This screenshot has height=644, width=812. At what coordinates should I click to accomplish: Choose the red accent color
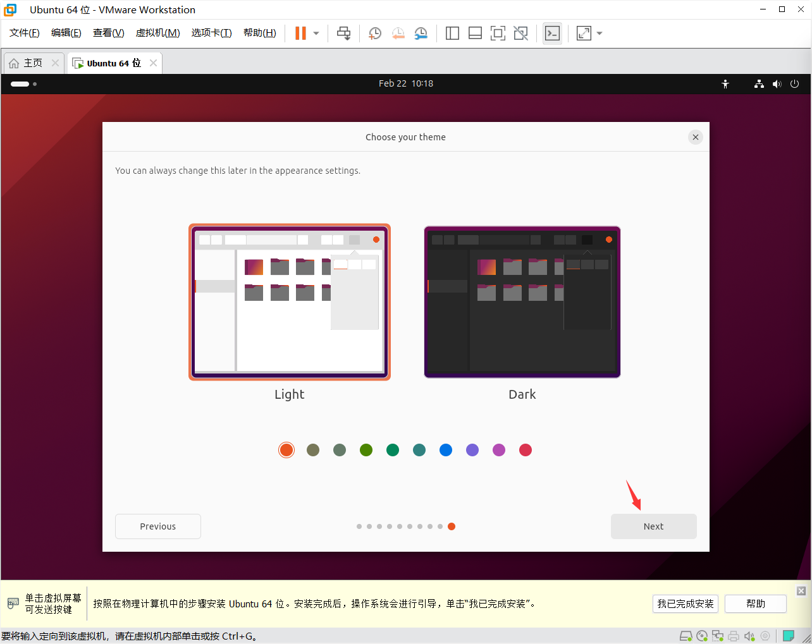tap(526, 450)
